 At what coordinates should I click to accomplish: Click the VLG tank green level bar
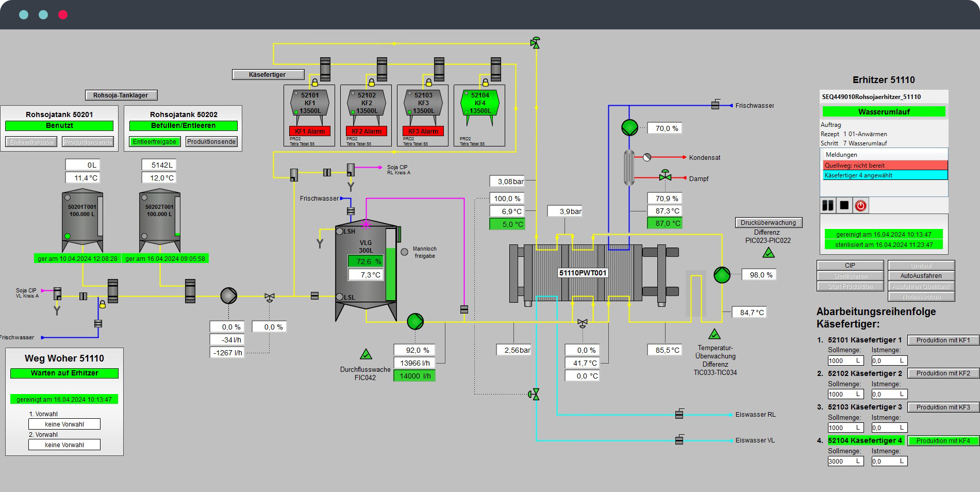(x=391, y=274)
